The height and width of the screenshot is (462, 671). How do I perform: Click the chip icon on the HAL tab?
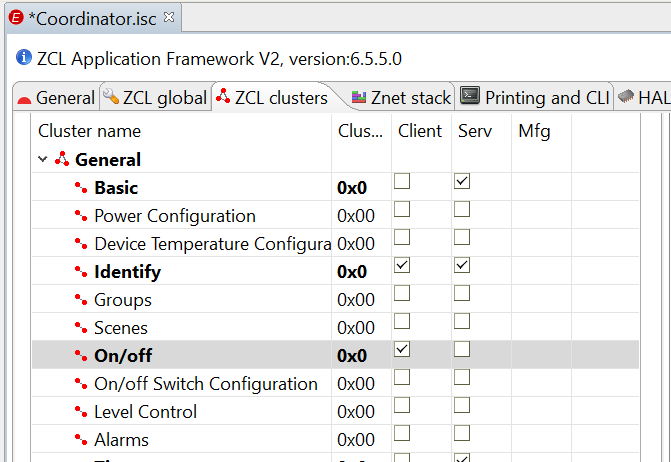(626, 95)
